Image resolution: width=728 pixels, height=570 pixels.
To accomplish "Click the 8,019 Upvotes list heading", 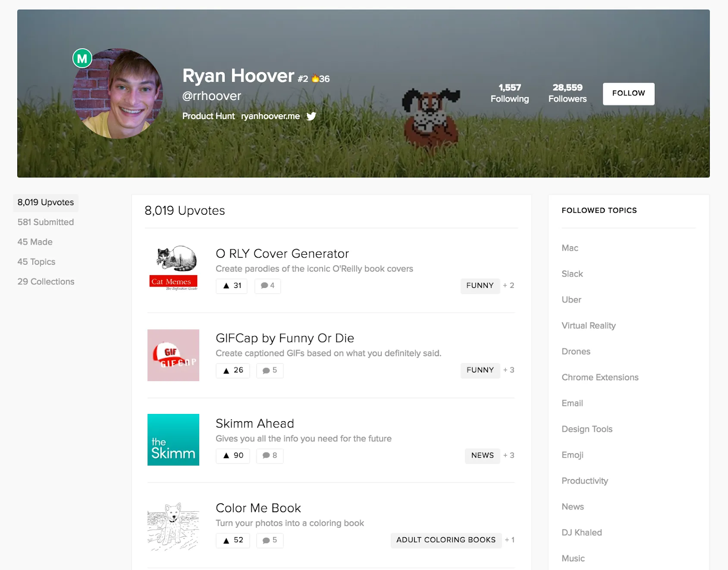I will [x=185, y=211].
